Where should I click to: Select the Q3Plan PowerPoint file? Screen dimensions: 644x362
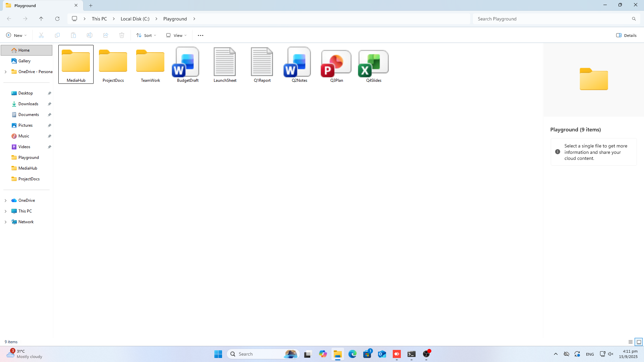(336, 64)
